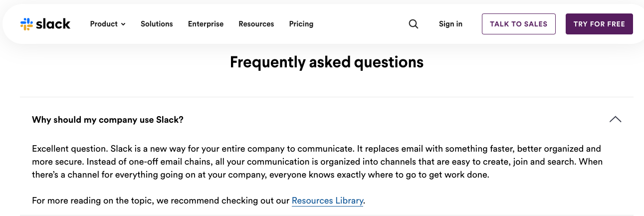Click the blank navbar space between Pricing and search
The image size is (644, 216).
click(359, 24)
